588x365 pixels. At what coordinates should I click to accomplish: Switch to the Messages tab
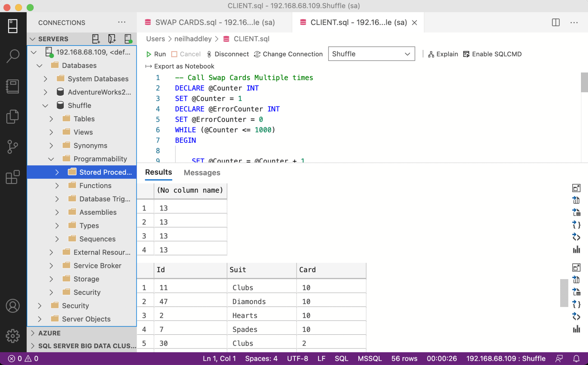point(202,173)
